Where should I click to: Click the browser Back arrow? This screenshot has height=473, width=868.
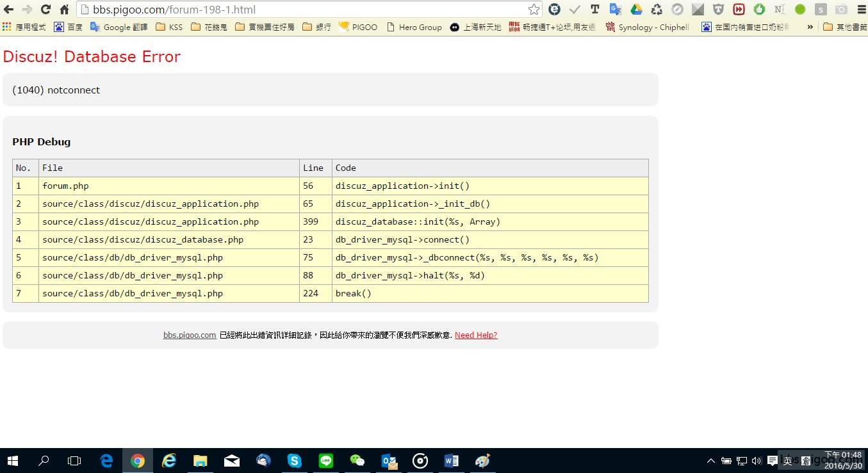[8, 10]
